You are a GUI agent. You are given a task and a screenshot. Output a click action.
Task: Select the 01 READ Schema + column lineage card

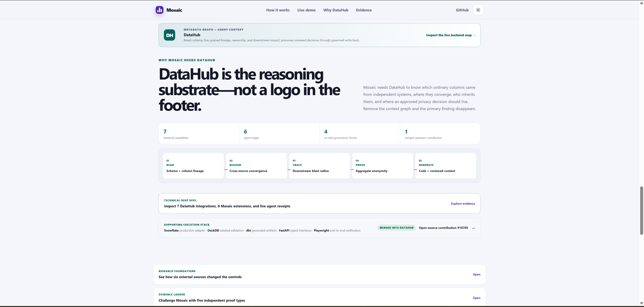click(193, 166)
